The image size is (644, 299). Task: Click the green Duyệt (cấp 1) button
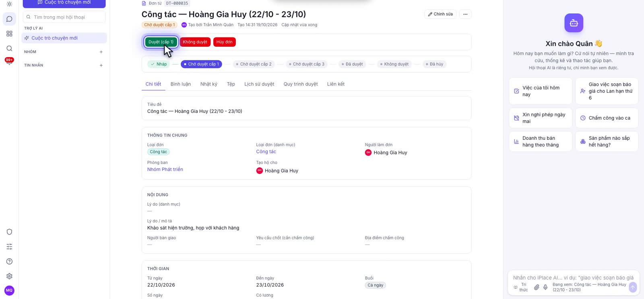[161, 42]
